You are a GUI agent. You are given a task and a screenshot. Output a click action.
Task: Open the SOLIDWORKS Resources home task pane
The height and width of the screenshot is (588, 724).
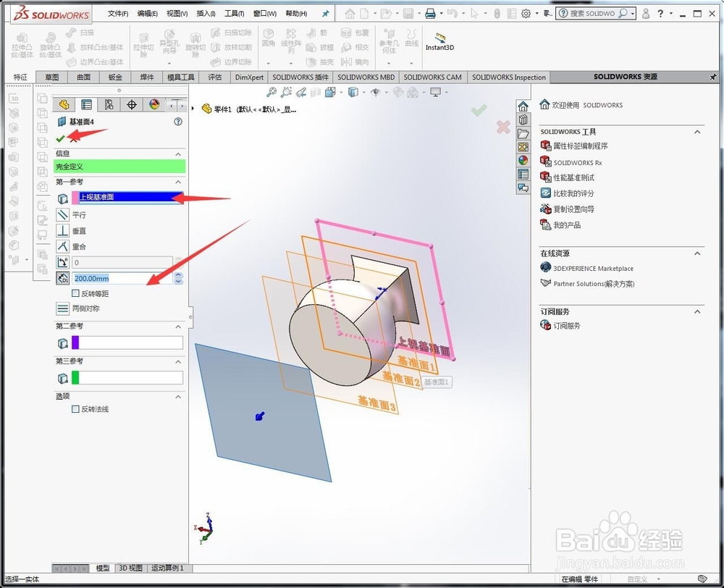click(523, 106)
